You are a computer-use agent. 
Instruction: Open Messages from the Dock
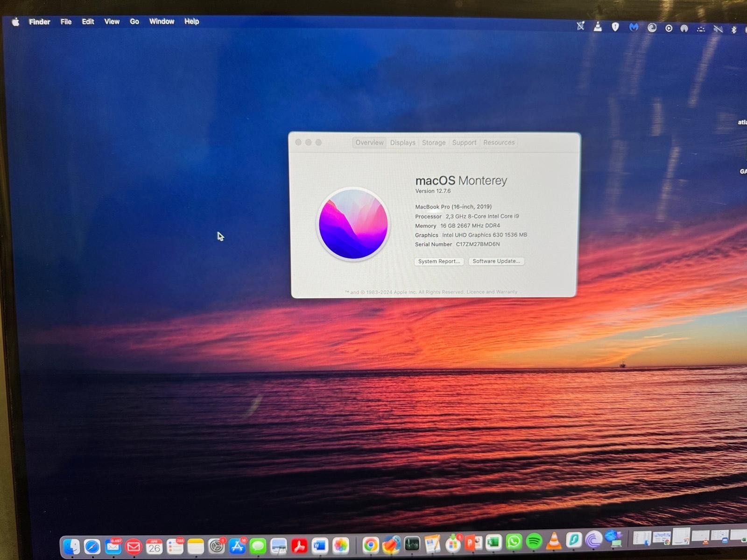tap(258, 545)
